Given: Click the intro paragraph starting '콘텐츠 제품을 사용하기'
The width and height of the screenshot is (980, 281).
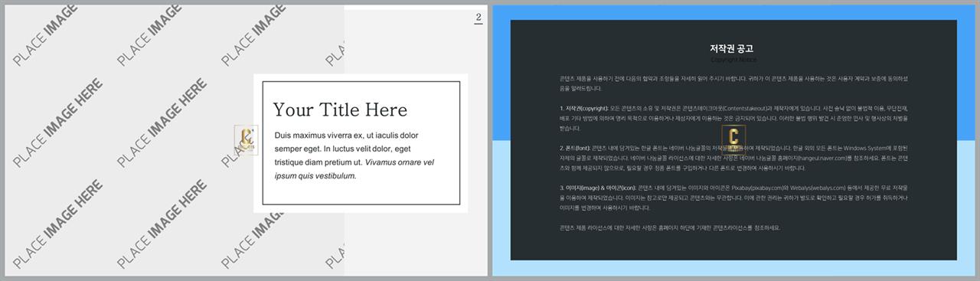Looking at the screenshot, I should pyautogui.click(x=733, y=83).
